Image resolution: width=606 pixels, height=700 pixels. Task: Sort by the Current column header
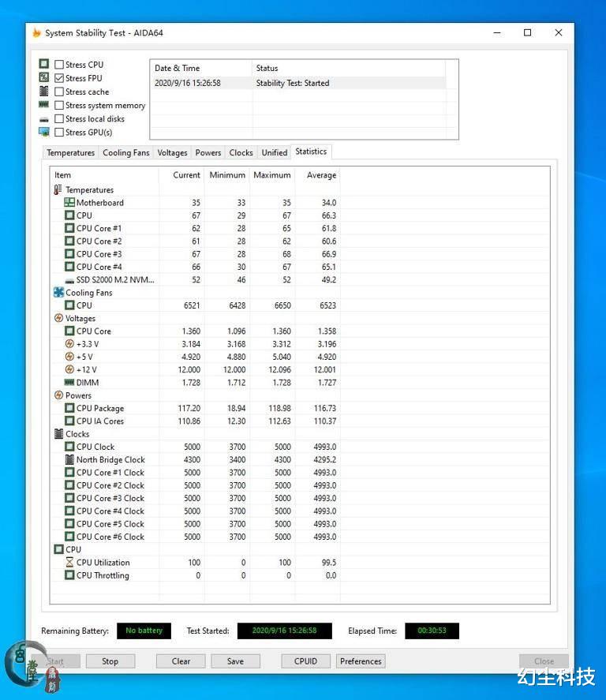click(181, 175)
